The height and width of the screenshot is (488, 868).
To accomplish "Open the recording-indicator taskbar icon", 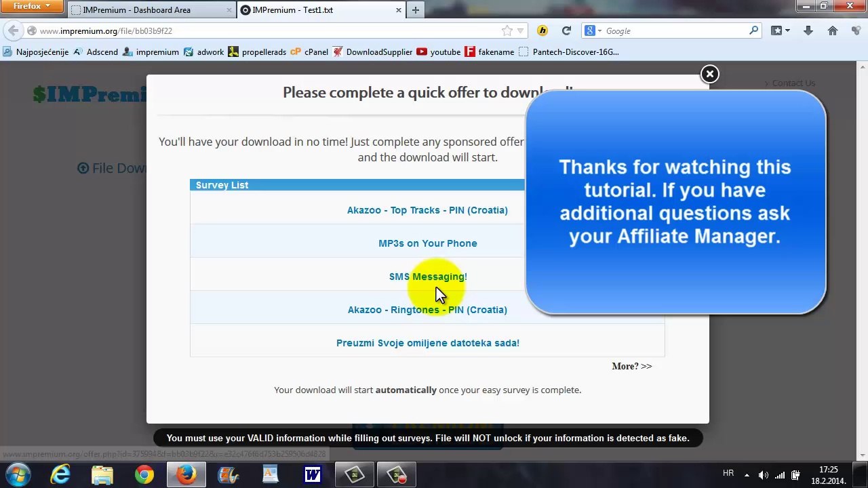I will click(x=397, y=474).
